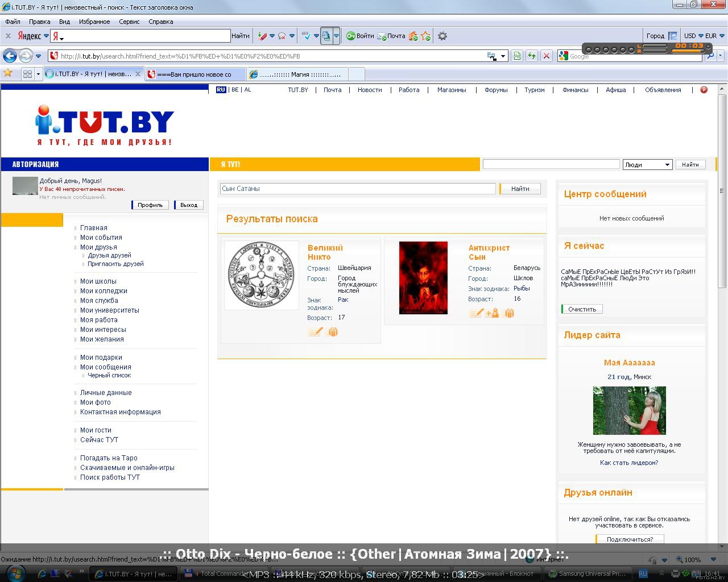
Task: Click the green Refresh arrows icon
Action: [532, 56]
